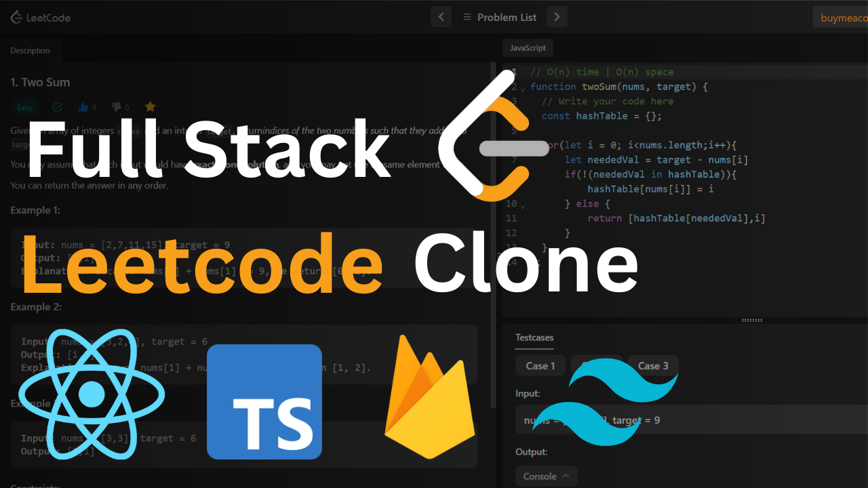The width and height of the screenshot is (868, 488).
Task: Click the LeetCode logo in header
Action: pos(40,18)
